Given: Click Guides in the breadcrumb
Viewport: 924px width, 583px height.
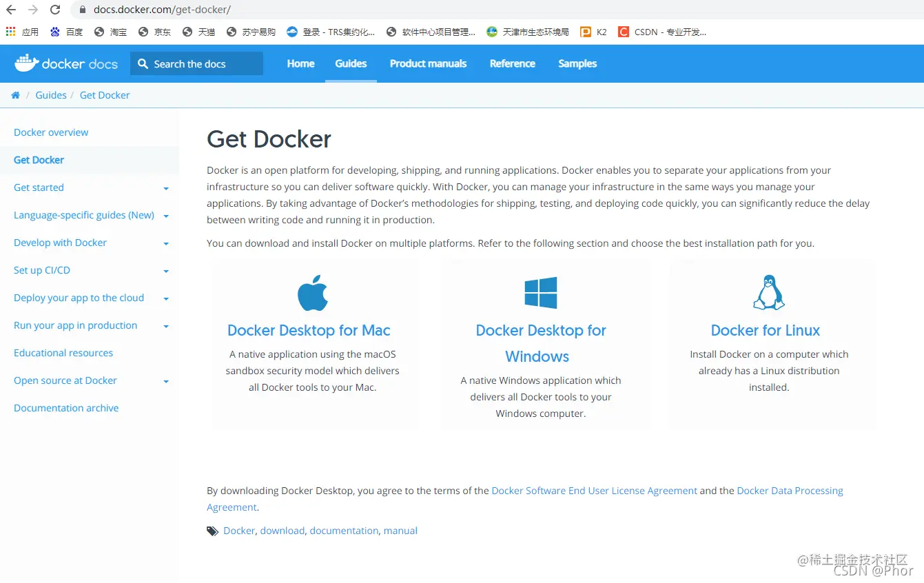Looking at the screenshot, I should [51, 95].
